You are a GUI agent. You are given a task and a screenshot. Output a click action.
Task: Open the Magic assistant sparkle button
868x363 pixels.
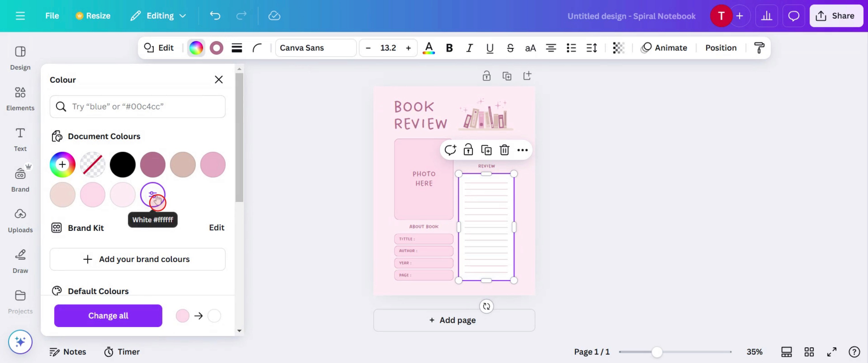point(20,342)
